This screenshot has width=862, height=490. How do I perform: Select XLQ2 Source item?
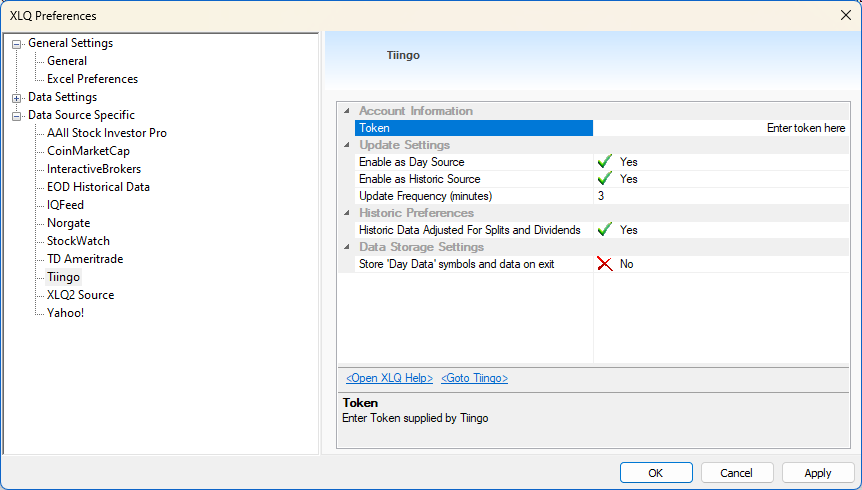pos(81,295)
